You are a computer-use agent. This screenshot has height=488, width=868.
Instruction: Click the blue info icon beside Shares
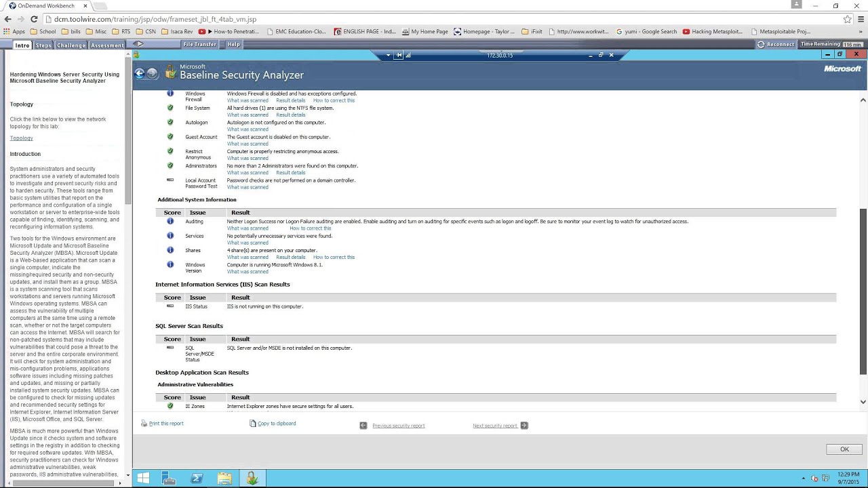pos(170,250)
